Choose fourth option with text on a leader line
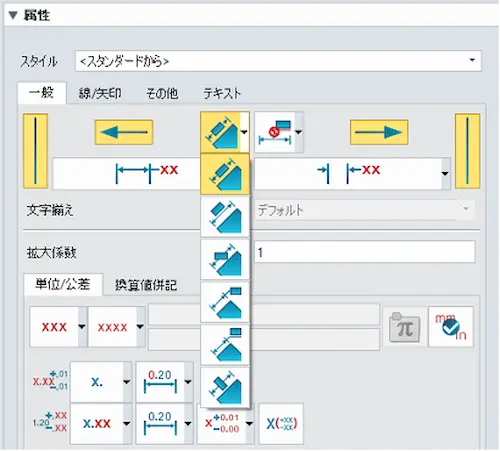 click(225, 302)
